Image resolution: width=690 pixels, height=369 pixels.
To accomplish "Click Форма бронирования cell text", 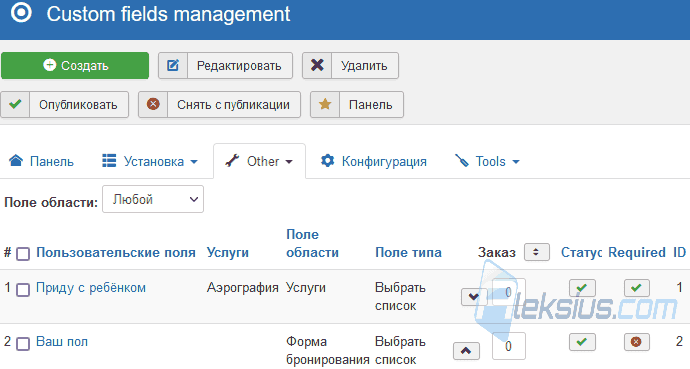I will 327,351.
